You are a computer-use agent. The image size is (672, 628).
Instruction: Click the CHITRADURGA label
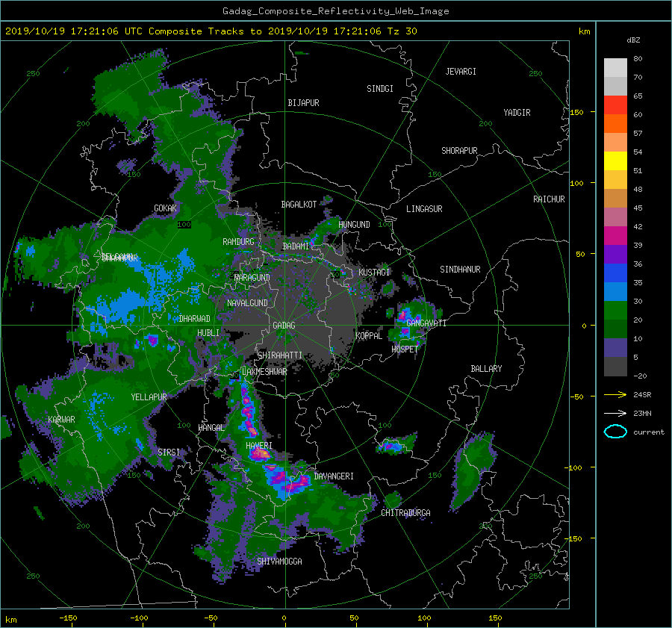click(x=405, y=513)
